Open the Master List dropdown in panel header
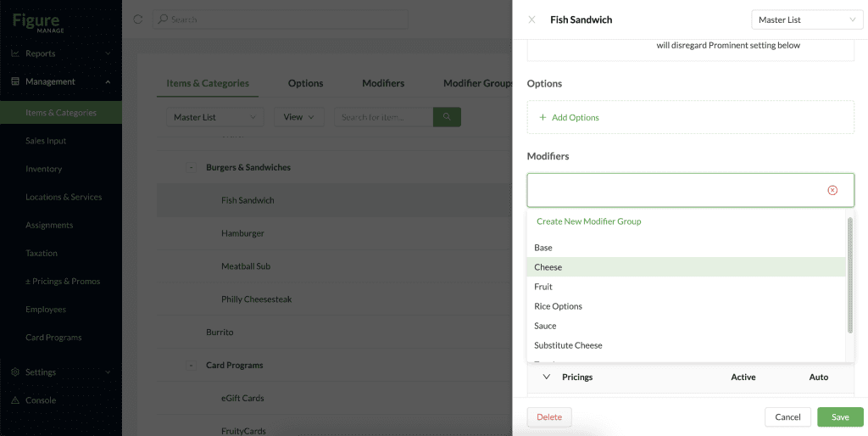Viewport: 868px width, 436px height. (807, 20)
